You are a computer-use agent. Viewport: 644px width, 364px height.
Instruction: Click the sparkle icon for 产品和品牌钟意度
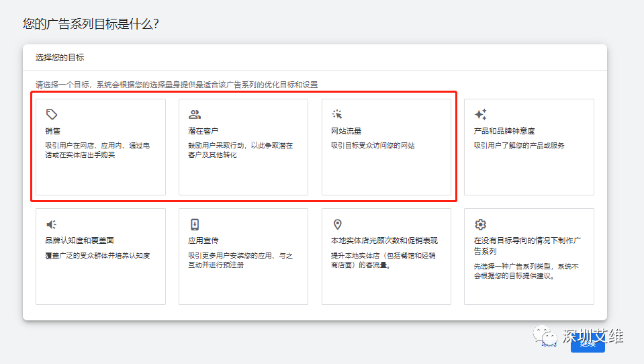click(480, 114)
